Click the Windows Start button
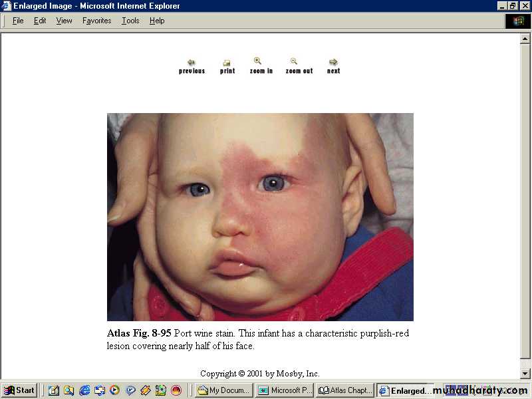Image resolution: width=532 pixels, height=399 pixels. [19, 390]
